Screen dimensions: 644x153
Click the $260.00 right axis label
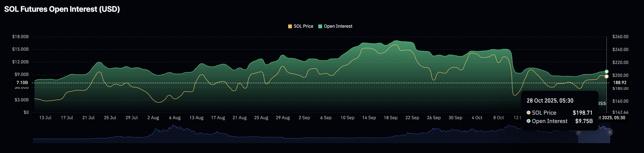point(620,37)
